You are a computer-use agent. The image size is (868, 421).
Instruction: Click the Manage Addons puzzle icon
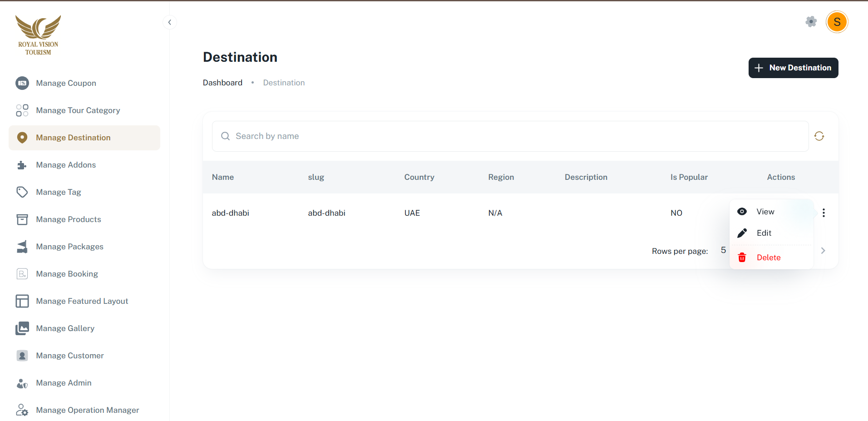tap(22, 165)
